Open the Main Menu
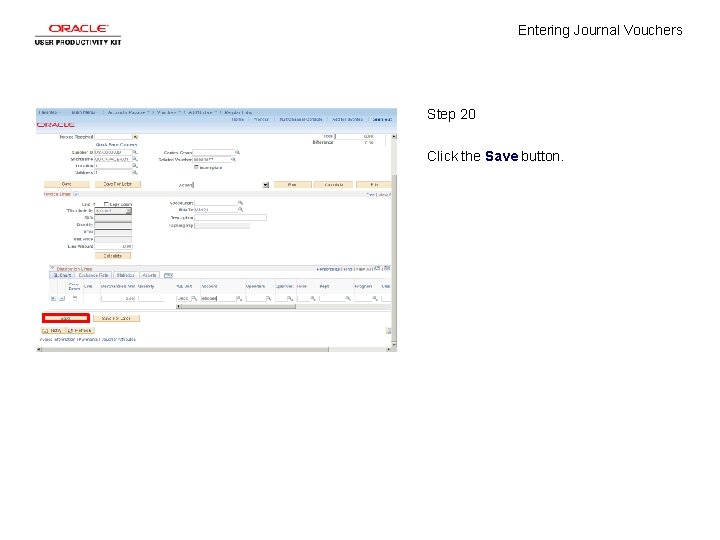 (84, 112)
